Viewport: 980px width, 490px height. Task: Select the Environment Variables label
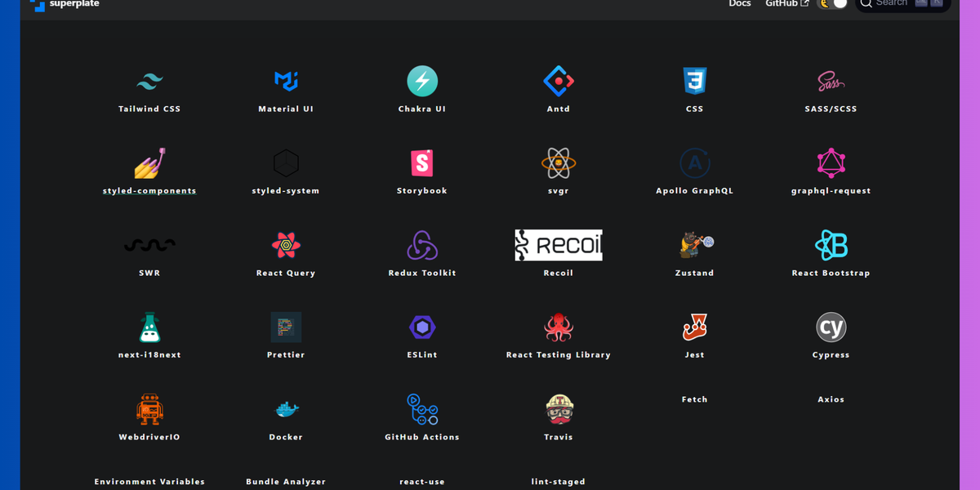149,482
